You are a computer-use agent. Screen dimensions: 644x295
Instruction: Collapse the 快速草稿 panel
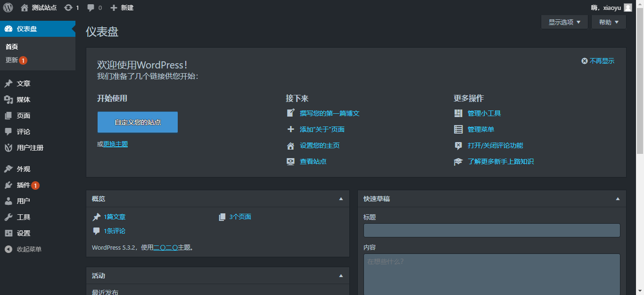click(618, 199)
